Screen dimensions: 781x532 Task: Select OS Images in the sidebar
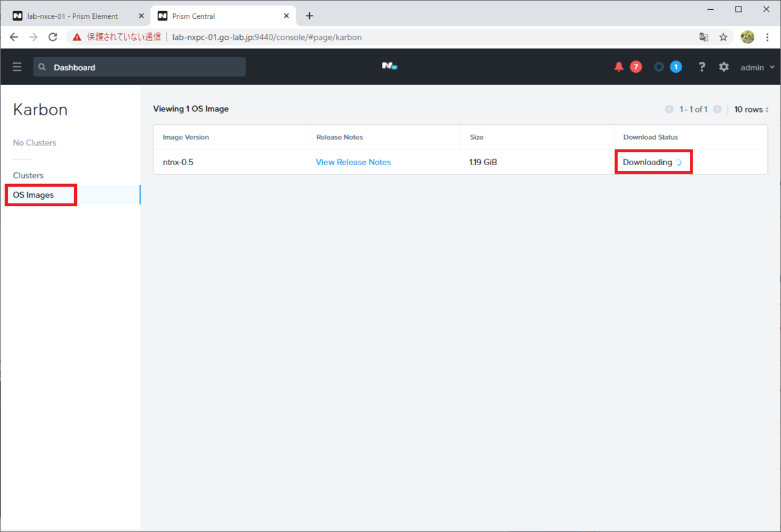[x=33, y=195]
